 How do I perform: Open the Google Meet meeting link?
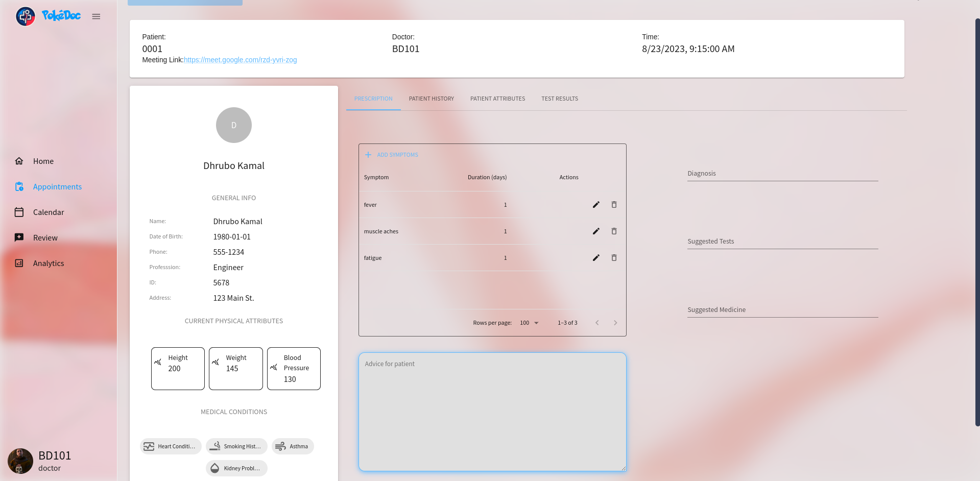pyautogui.click(x=240, y=60)
